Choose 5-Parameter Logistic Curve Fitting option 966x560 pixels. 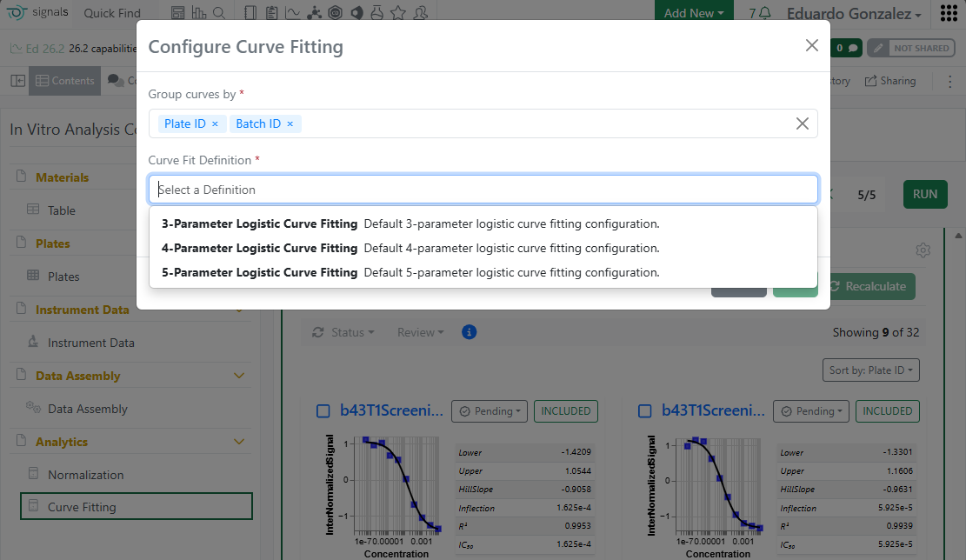tap(259, 272)
